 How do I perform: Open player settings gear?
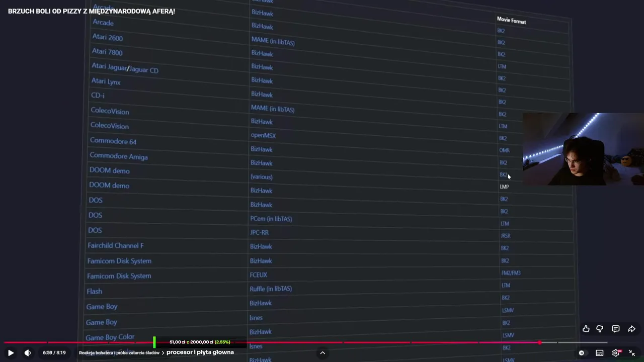pyautogui.click(x=615, y=353)
